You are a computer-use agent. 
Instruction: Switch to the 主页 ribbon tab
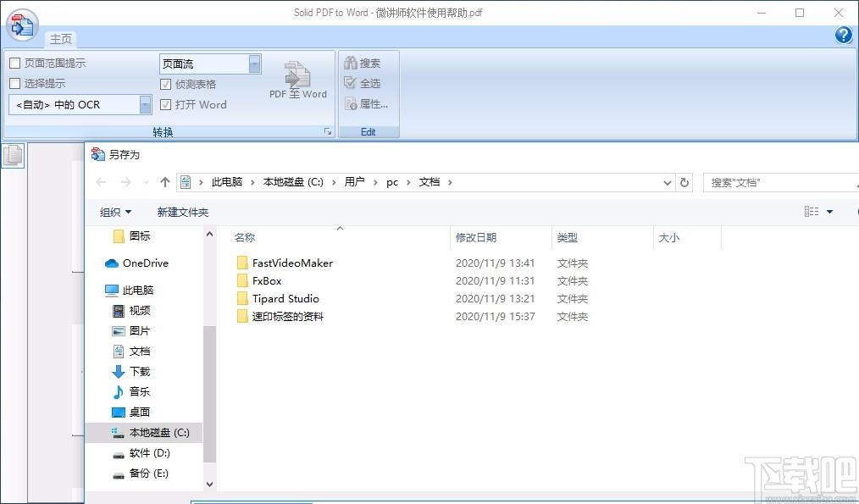coord(61,39)
